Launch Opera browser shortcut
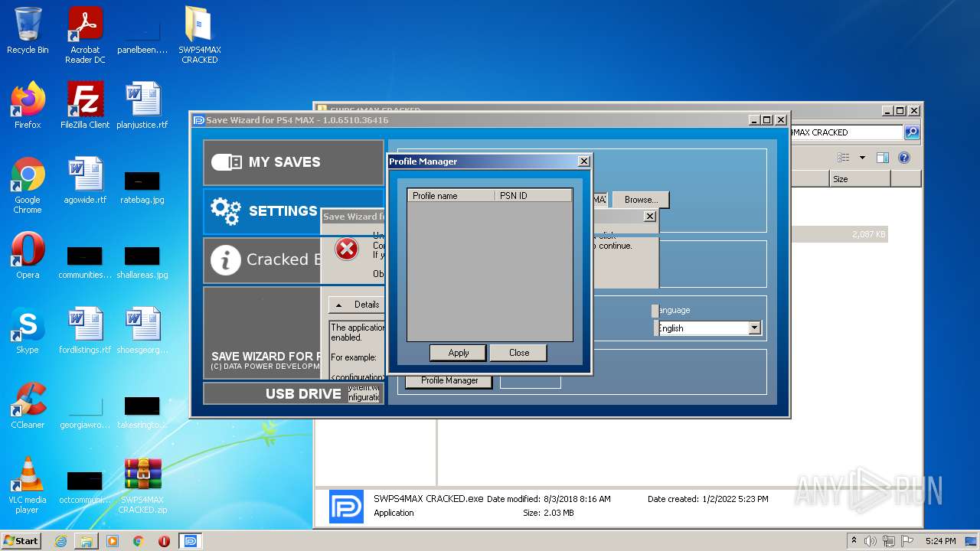The height and width of the screenshot is (551, 980). [x=28, y=256]
